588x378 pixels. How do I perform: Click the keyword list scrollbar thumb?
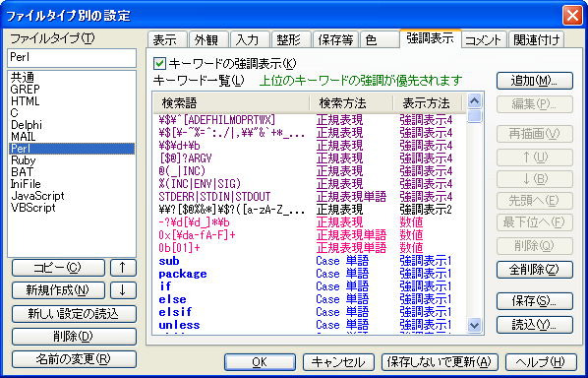pos(475,116)
